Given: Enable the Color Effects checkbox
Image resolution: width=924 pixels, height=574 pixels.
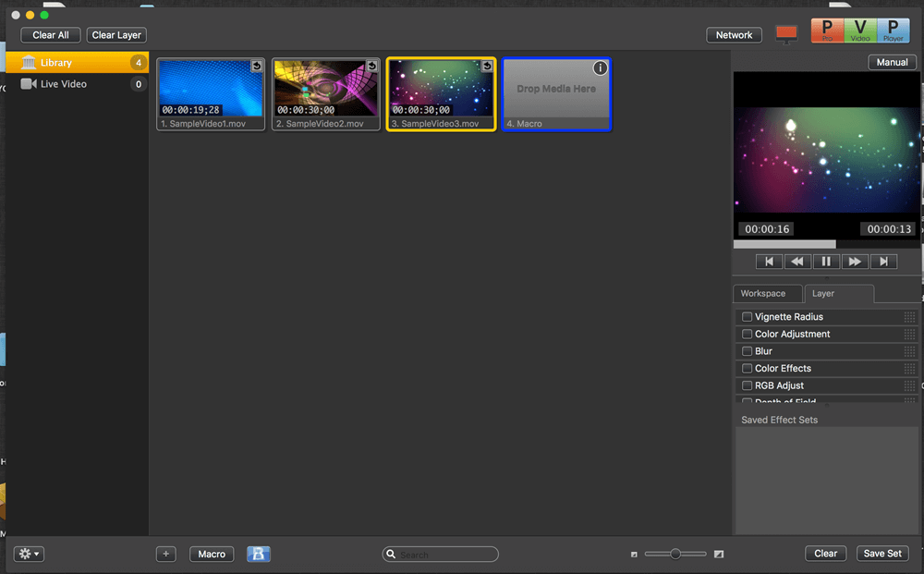Looking at the screenshot, I should pos(747,368).
